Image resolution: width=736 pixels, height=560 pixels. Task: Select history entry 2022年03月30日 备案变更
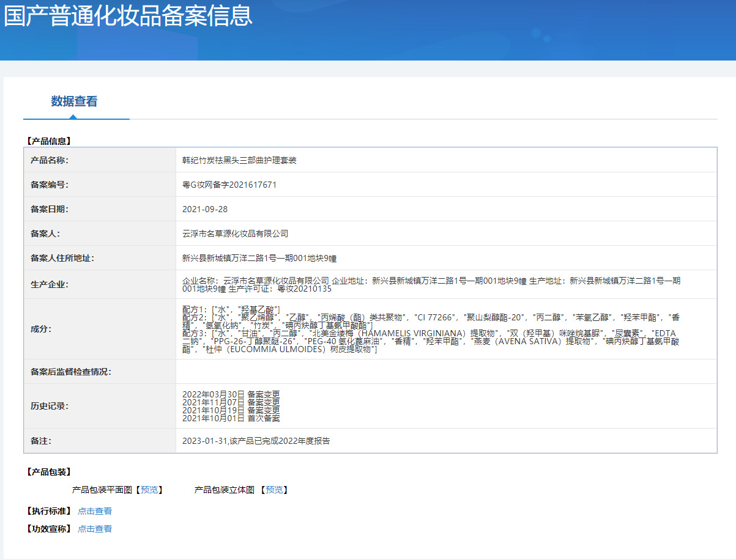[231, 394]
